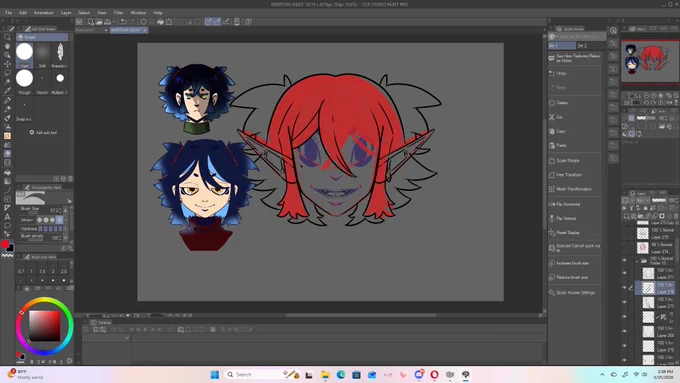Show Layer 274 via its visibility box
Viewport: 680px width, 383px height.
coord(624,248)
